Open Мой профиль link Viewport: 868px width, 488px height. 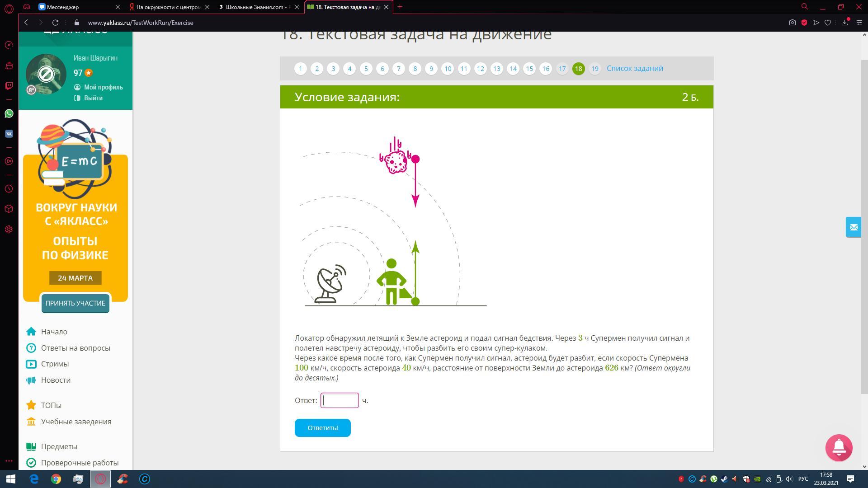tap(103, 87)
